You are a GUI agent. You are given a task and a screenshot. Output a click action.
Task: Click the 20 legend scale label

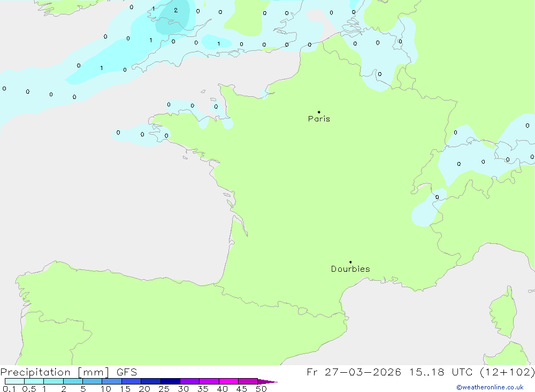pyautogui.click(x=144, y=389)
